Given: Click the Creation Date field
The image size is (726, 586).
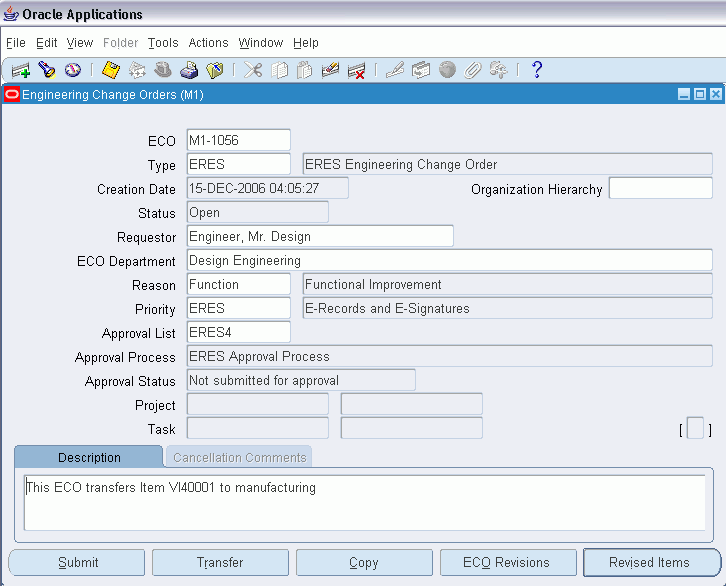Looking at the screenshot, I should (268, 188).
